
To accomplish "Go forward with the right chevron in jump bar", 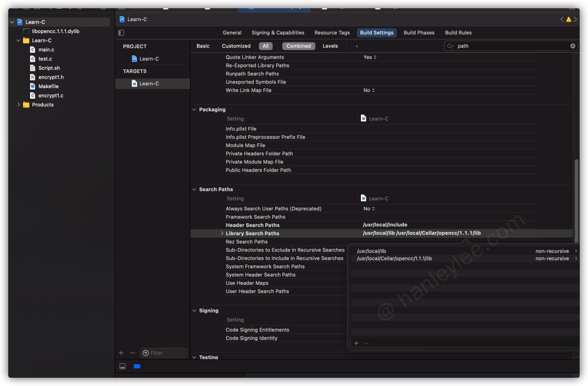I will 575,19.
